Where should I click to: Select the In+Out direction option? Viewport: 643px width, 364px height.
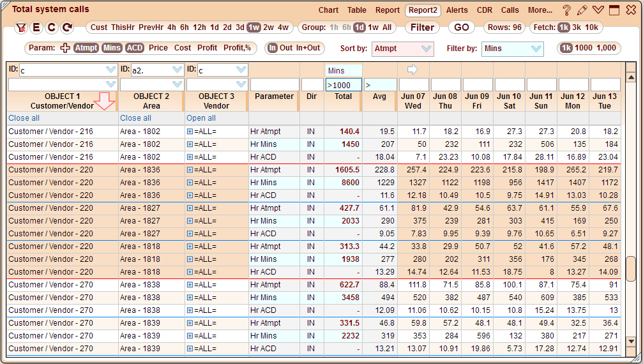pyautogui.click(x=308, y=48)
